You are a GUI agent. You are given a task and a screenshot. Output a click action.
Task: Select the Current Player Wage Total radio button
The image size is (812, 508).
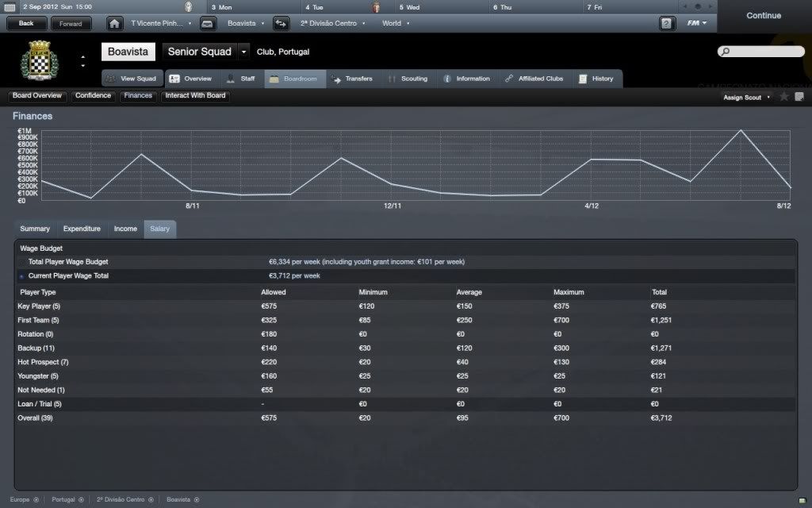21,276
